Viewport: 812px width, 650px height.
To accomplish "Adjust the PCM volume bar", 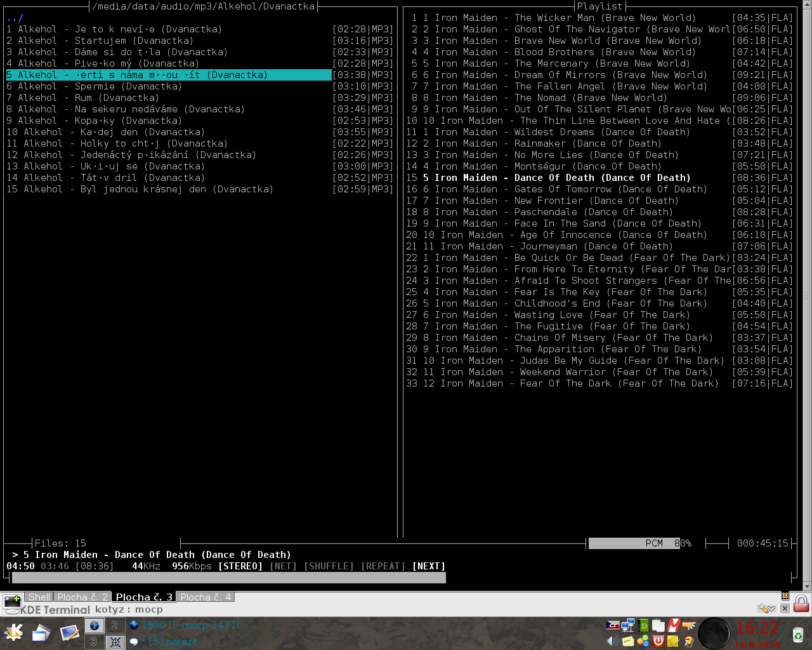I will 640,543.
